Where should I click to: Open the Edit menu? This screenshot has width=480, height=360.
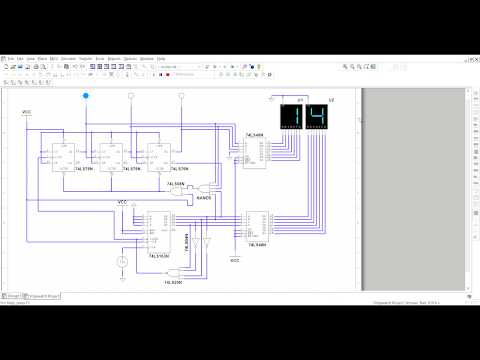[x=20, y=59]
